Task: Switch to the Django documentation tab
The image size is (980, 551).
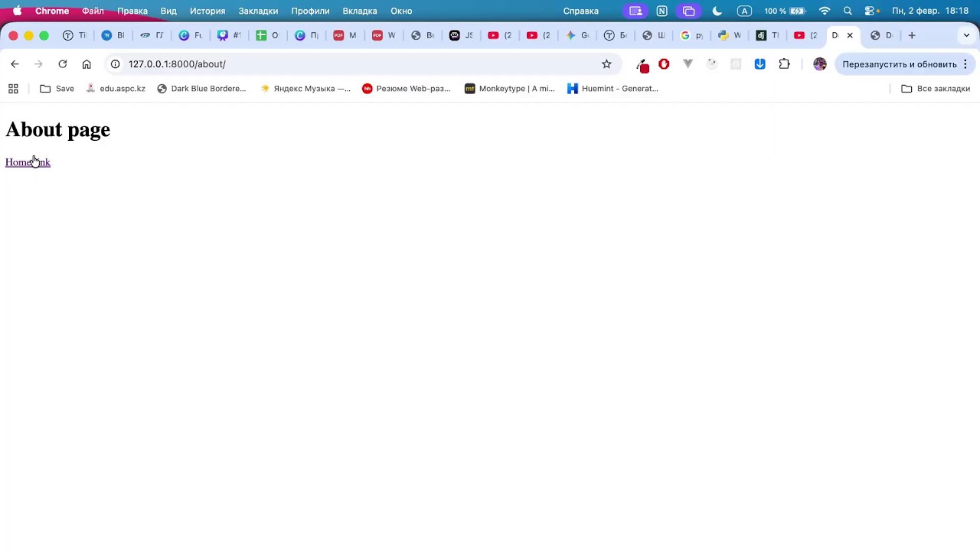Action: (768, 35)
